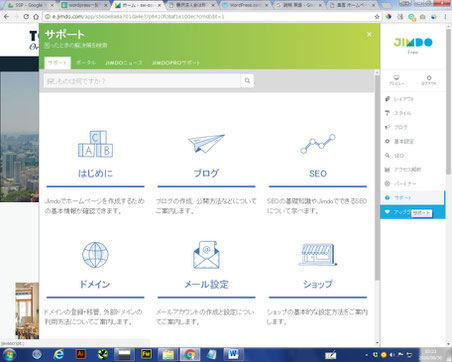Image resolution: width=452 pixels, height=362 pixels.
Task: Switch to the sixth browser tab with Google icon
Action: pyautogui.click(x=298, y=5)
